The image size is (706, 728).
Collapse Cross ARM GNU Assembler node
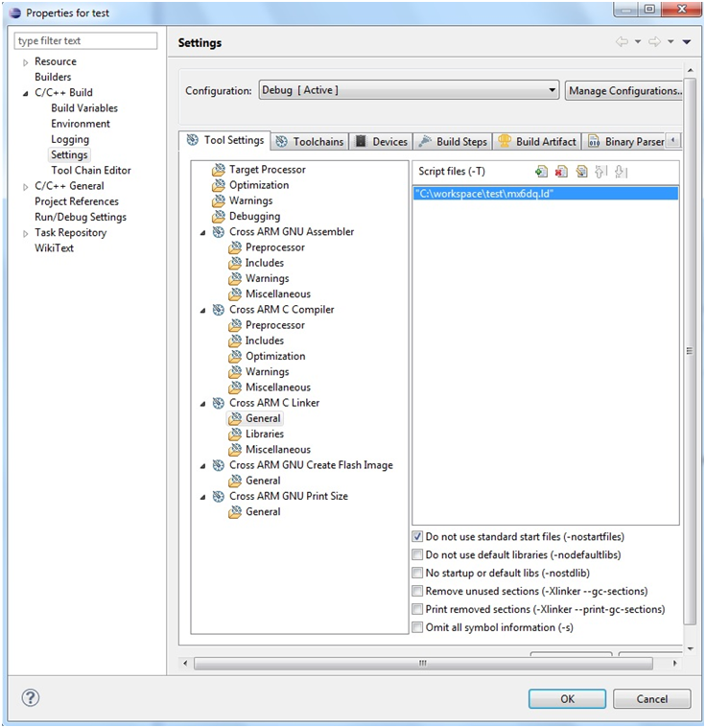pos(203,233)
